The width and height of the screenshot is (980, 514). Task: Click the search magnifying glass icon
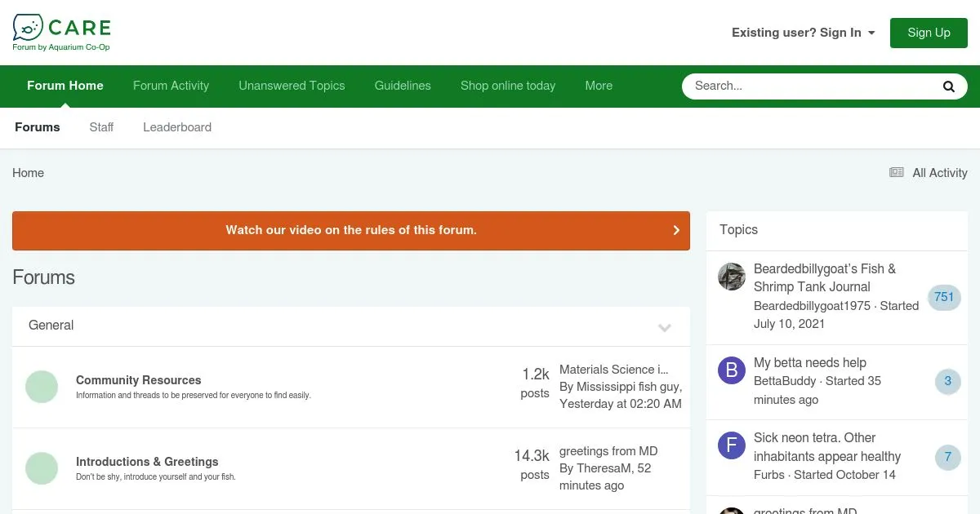coord(948,86)
